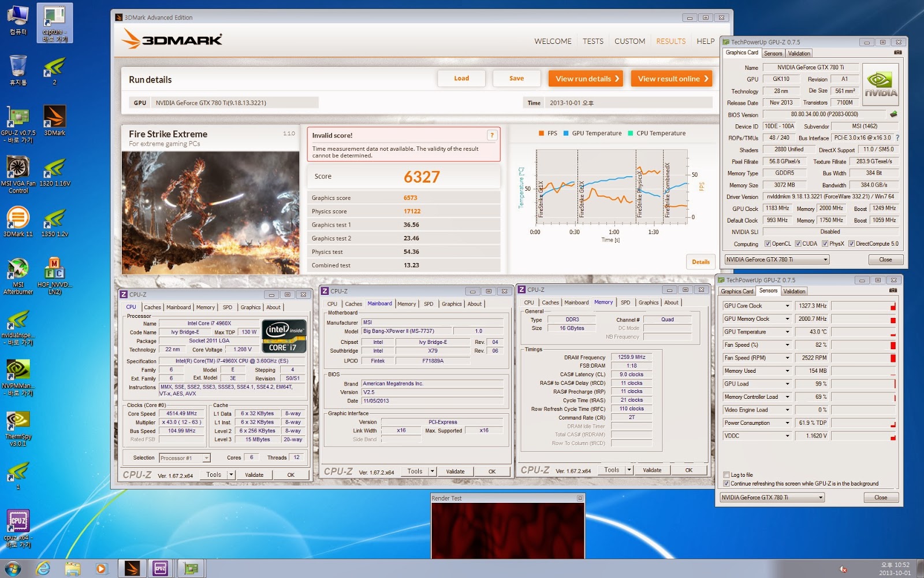The image size is (924, 578).
Task: Switch to Sensors tab in top GPU-Z window
Action: click(773, 53)
